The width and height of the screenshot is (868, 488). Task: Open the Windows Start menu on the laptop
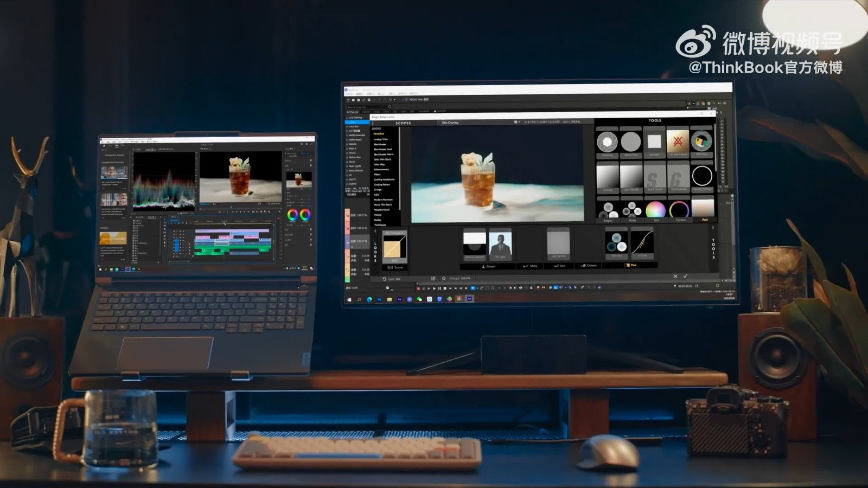[x=101, y=269]
